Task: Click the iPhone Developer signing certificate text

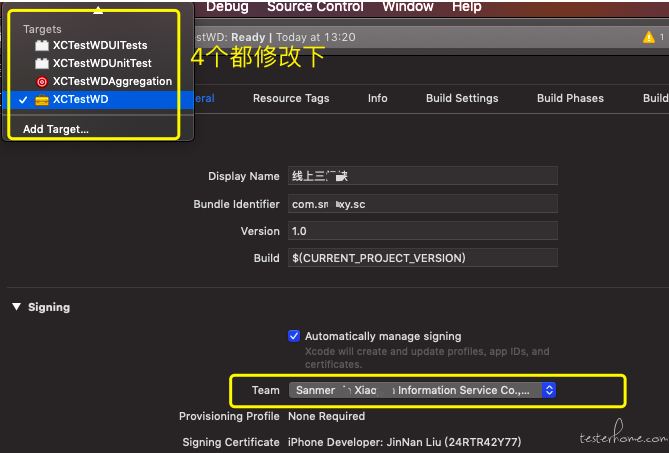Action: (404, 442)
